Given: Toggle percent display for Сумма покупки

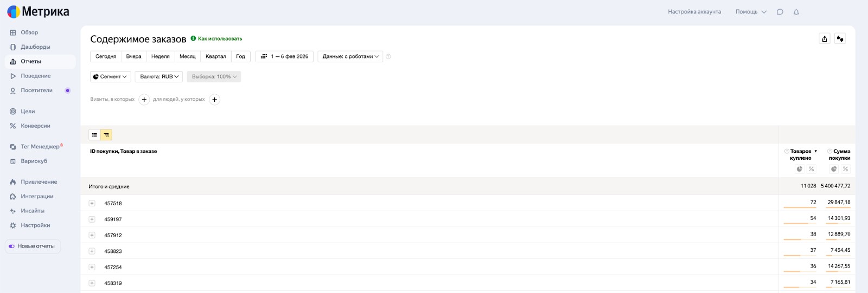Looking at the screenshot, I should pyautogui.click(x=845, y=169).
